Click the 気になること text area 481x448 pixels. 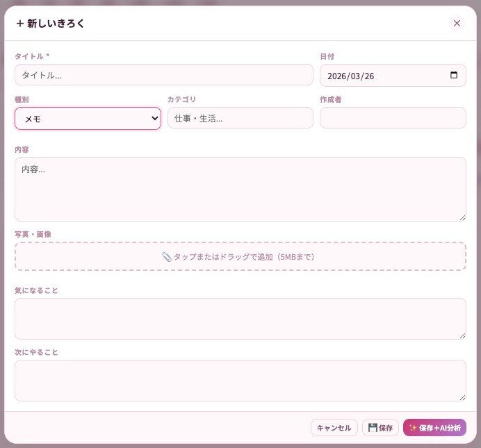241,319
